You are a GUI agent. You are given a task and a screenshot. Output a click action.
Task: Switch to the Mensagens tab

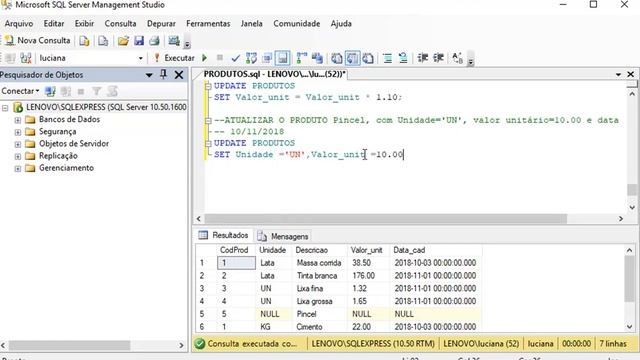(283, 236)
